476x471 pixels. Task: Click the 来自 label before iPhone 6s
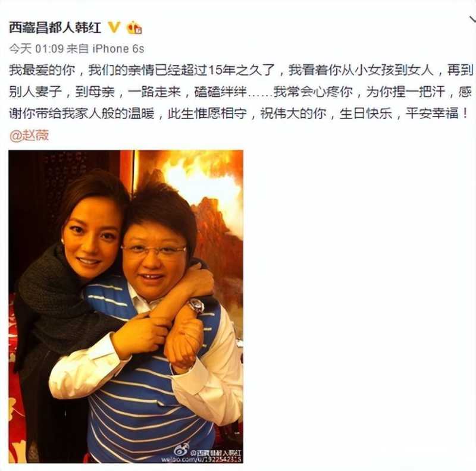click(x=78, y=49)
